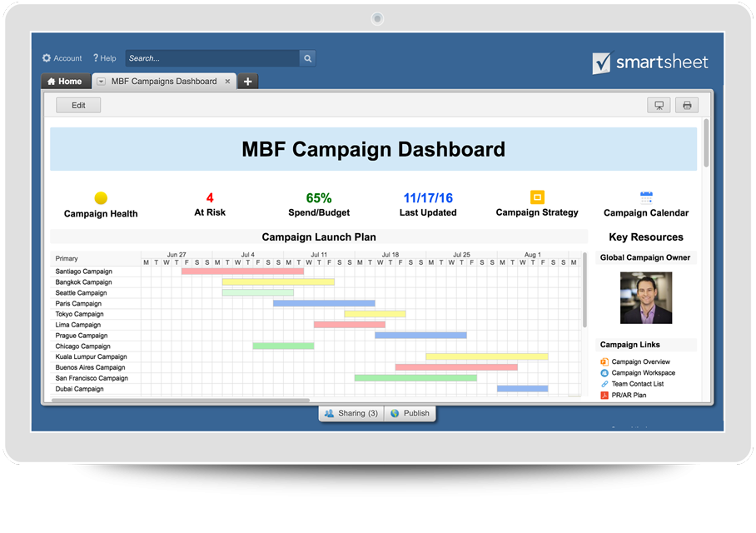This screenshot has width=756, height=533.
Task: Click the presentation mode icon
Action: [659, 105]
